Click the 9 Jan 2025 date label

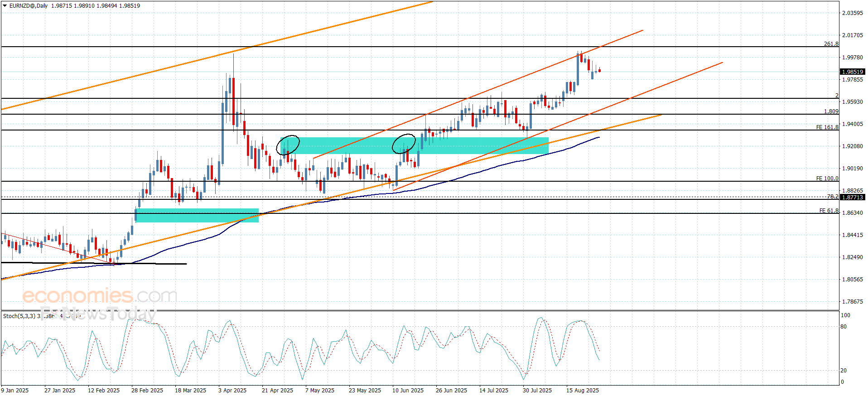click(x=15, y=390)
